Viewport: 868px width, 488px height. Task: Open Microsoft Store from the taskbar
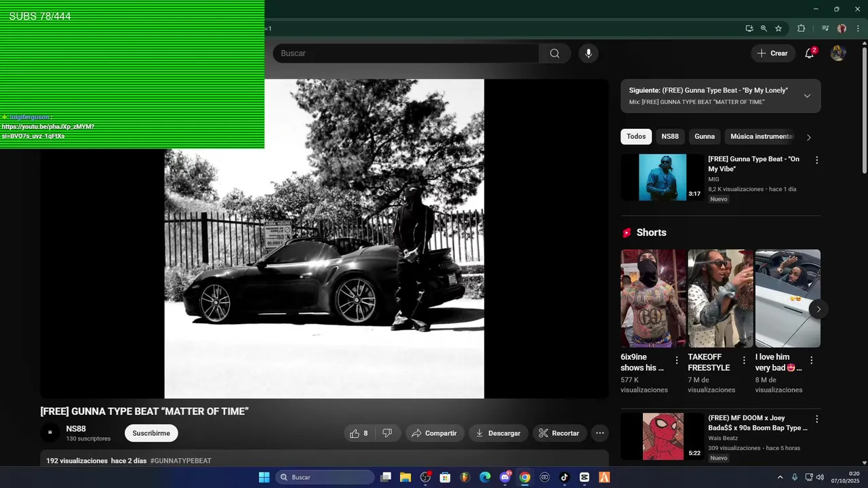(x=445, y=477)
